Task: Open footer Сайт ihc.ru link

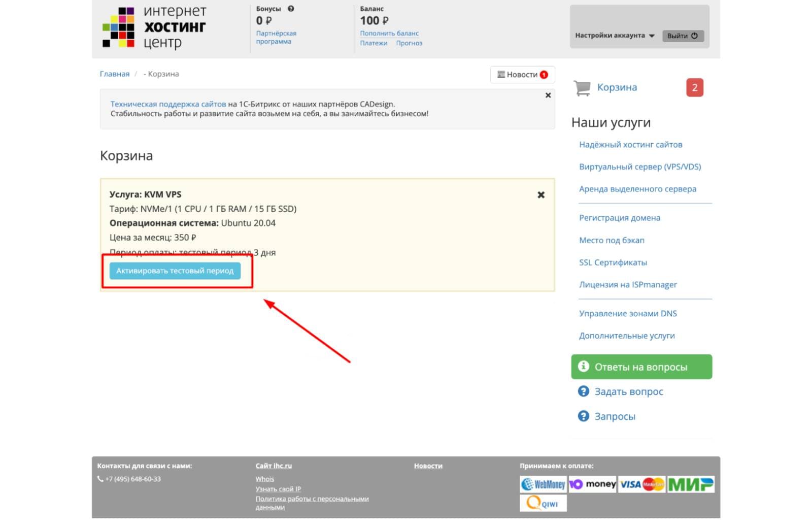Action: (x=274, y=466)
